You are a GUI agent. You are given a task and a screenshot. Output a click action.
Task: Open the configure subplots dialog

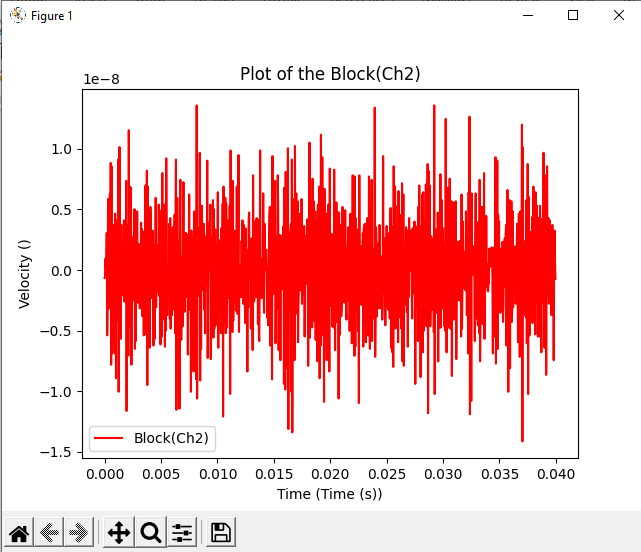click(x=182, y=532)
